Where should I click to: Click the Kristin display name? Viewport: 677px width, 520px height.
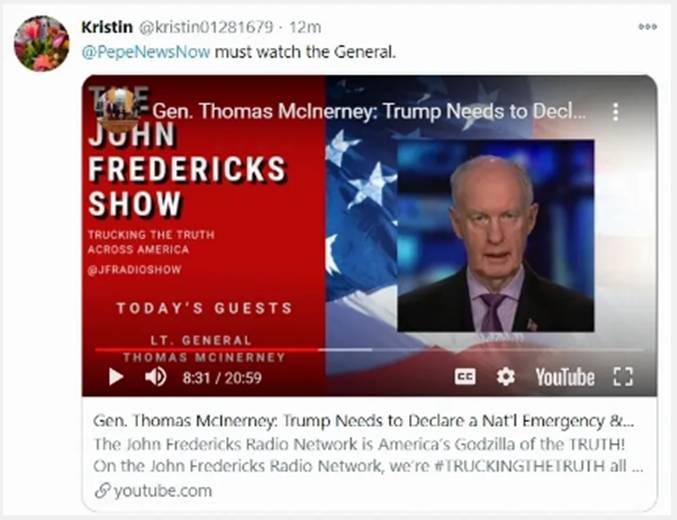[x=107, y=27]
